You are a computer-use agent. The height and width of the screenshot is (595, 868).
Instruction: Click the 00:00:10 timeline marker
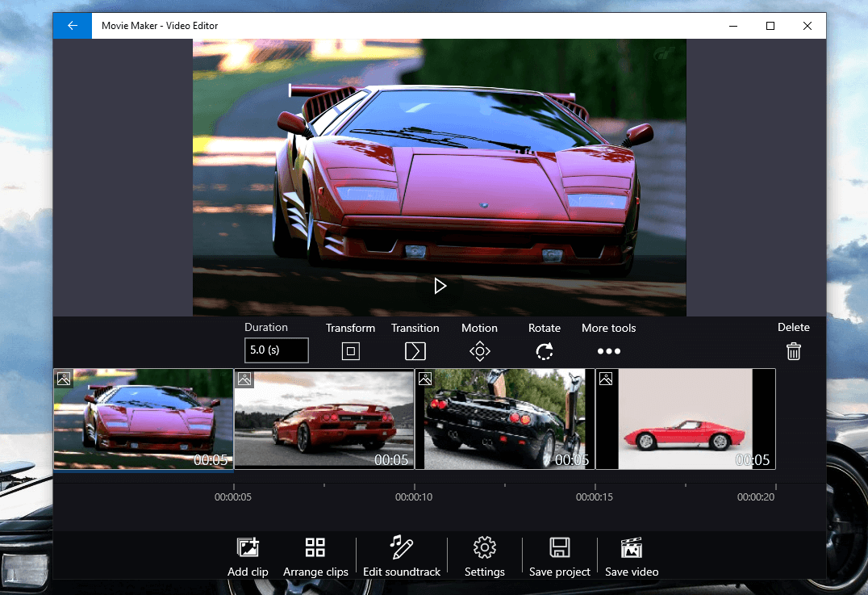point(414,497)
